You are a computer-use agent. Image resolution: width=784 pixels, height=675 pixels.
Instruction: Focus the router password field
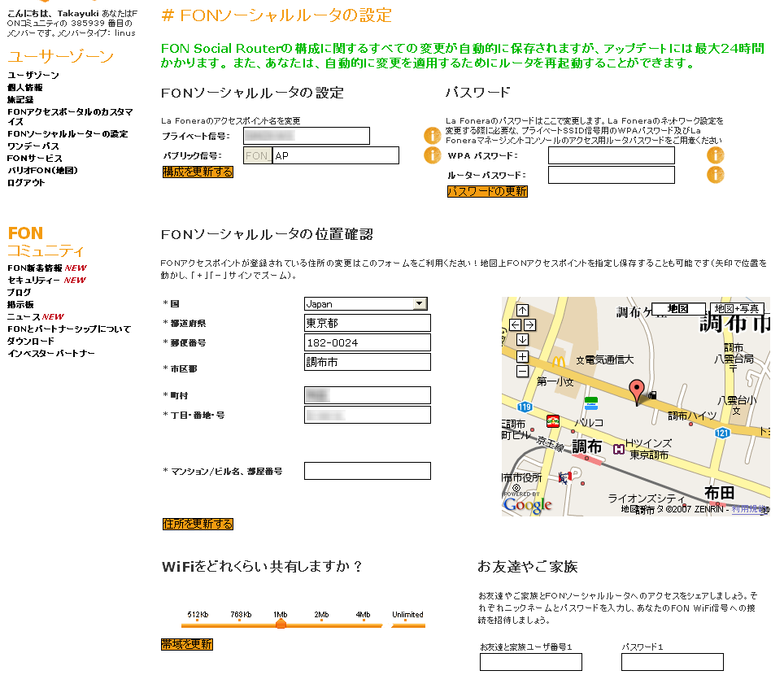point(611,175)
